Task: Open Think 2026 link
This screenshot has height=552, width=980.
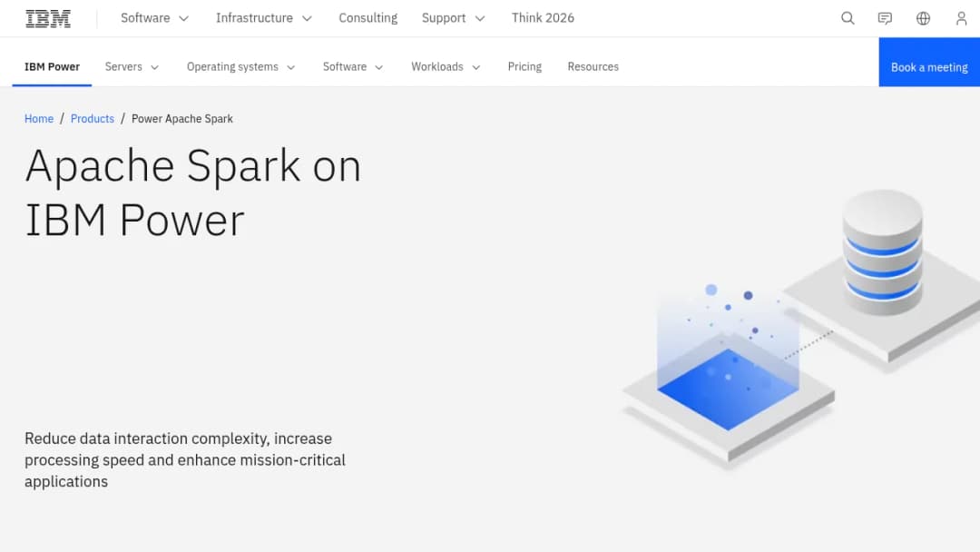Action: pyautogui.click(x=543, y=18)
